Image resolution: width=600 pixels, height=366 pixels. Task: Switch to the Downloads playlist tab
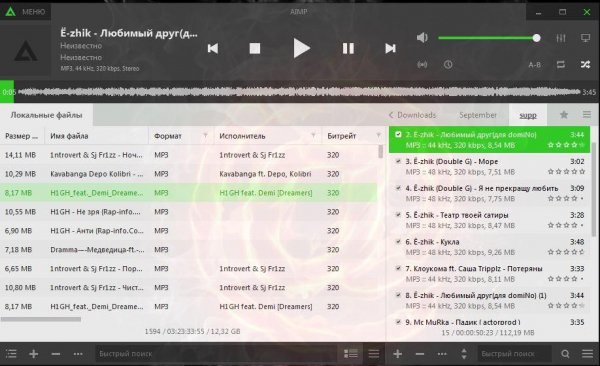[416, 115]
